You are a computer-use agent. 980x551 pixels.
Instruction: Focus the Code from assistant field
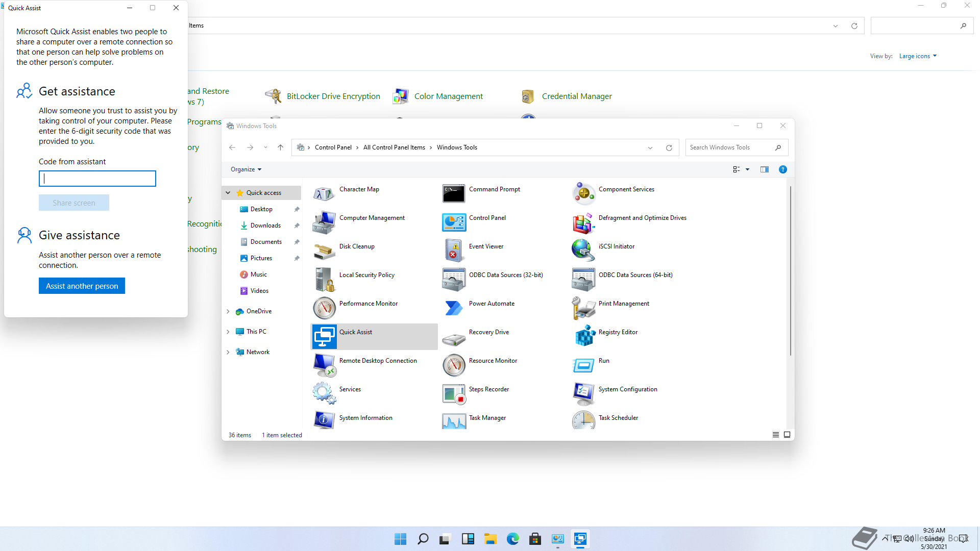(97, 179)
